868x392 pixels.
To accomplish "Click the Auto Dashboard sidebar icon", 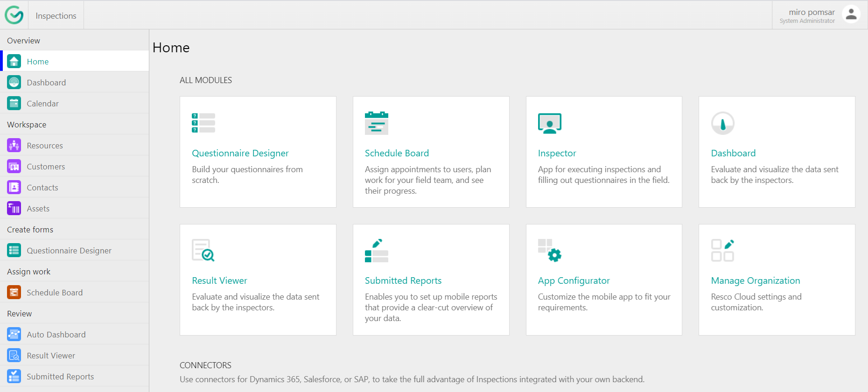I will (14, 335).
